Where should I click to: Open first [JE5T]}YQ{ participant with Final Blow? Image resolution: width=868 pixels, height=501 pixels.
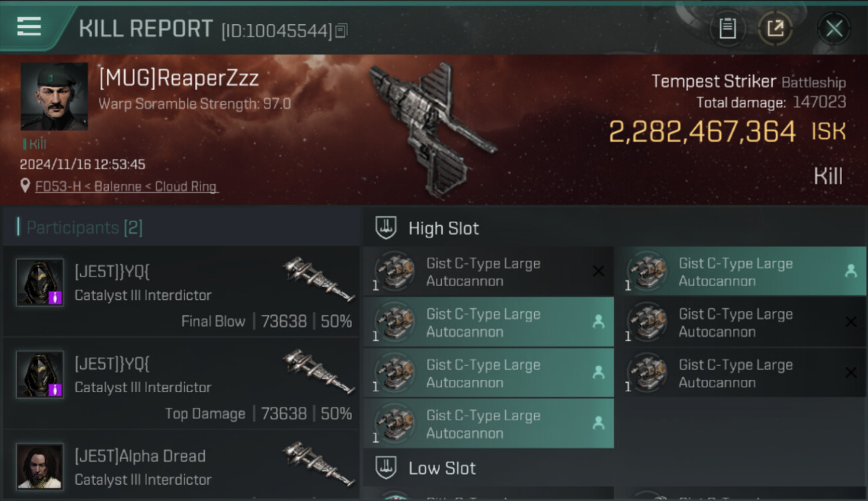[181, 291]
